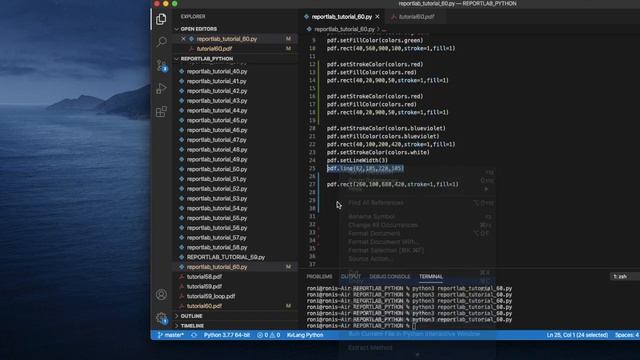640x360 pixels.
Task: Select the TERMINAL panel tab
Action: click(431, 277)
